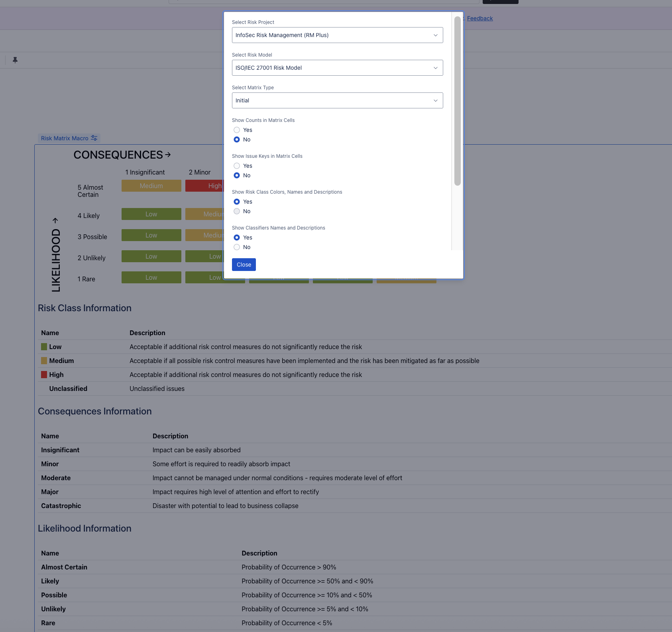Click the pin icon in the toolbar
Image resolution: width=672 pixels, height=632 pixels.
click(x=15, y=60)
